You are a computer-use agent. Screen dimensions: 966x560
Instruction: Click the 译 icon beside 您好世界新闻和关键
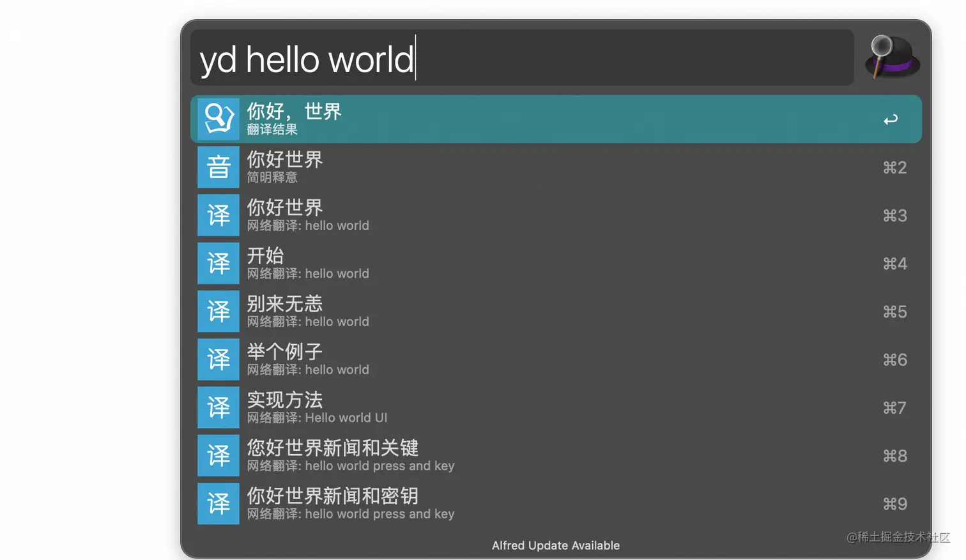[x=218, y=455]
